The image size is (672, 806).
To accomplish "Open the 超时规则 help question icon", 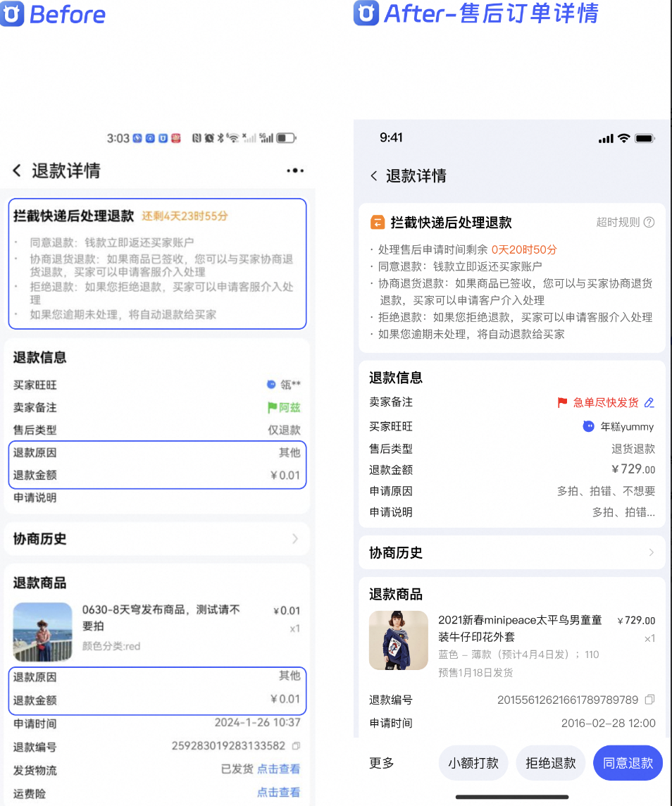I will 649,222.
